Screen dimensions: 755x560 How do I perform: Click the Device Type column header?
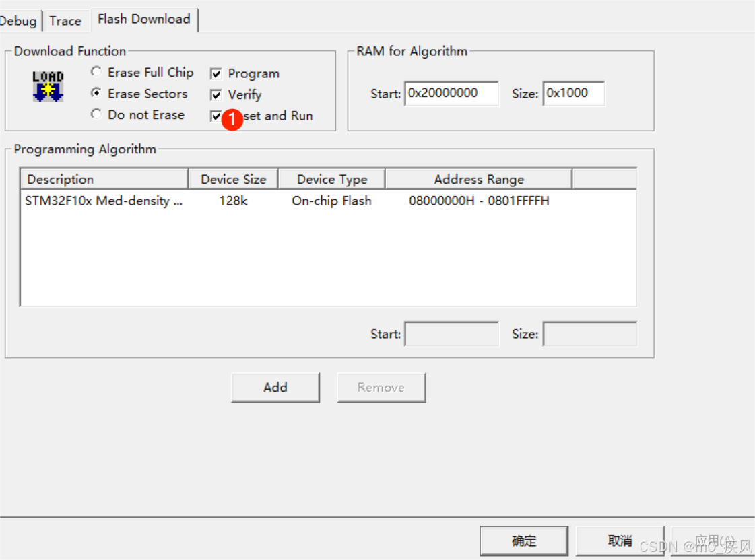[332, 179]
